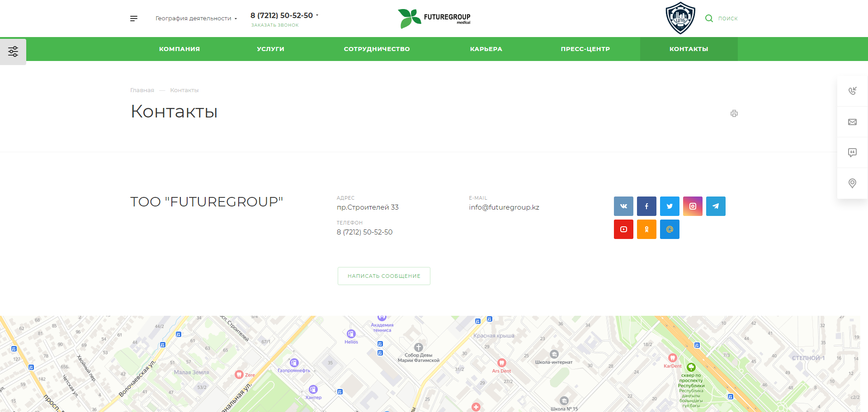Open the Odnoklassniki social icon
Image resolution: width=868 pixels, height=412 pixels.
pos(646,229)
